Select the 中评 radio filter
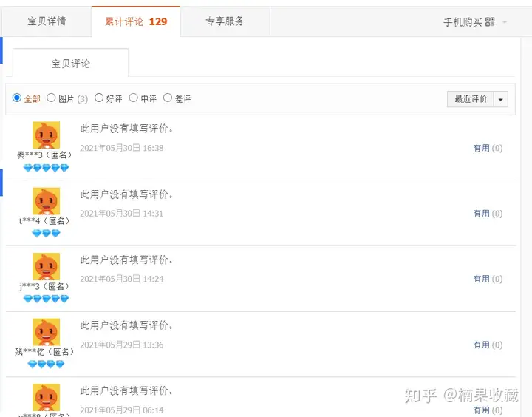Screen dimensions: 532x417 (x=133, y=98)
